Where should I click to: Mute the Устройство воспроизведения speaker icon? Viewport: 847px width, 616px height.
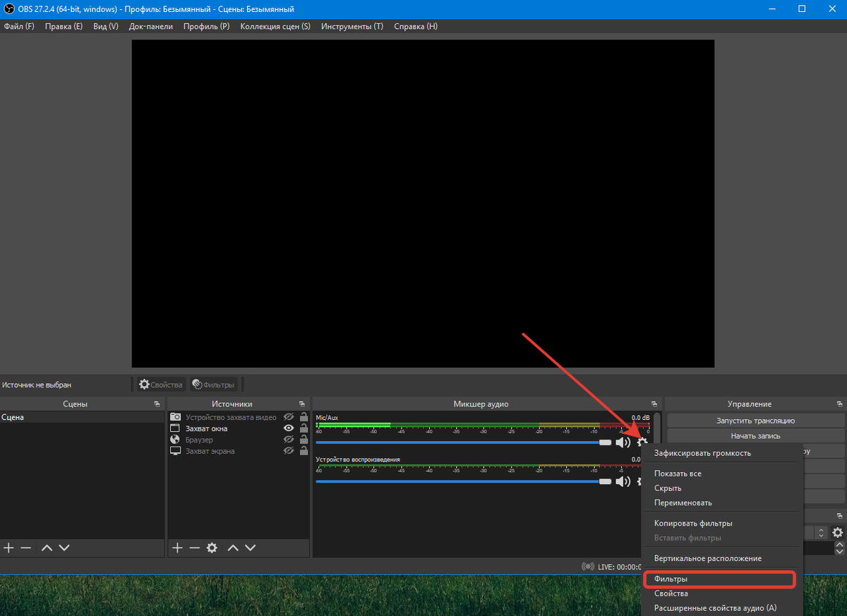pos(623,481)
